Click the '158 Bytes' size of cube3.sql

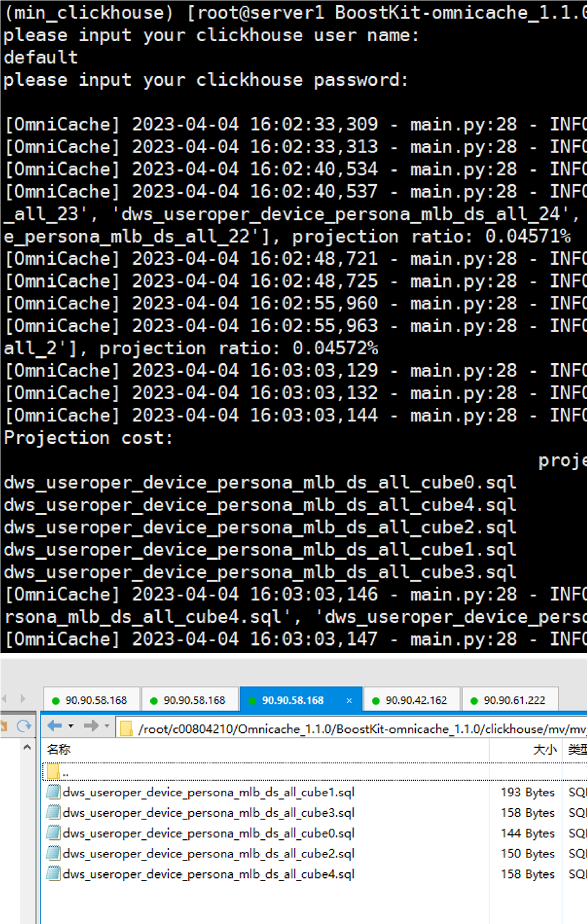(x=527, y=813)
